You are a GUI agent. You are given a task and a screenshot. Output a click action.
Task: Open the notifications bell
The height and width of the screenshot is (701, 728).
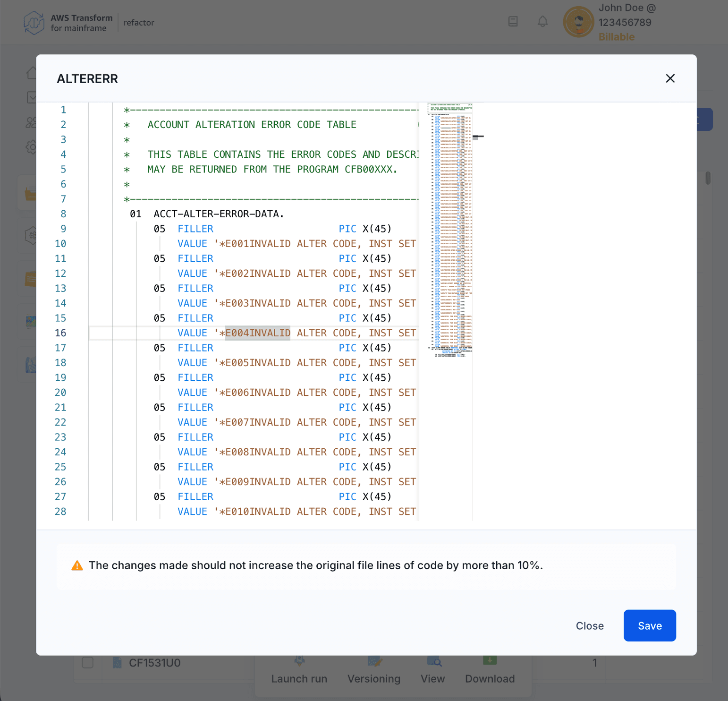[542, 21]
